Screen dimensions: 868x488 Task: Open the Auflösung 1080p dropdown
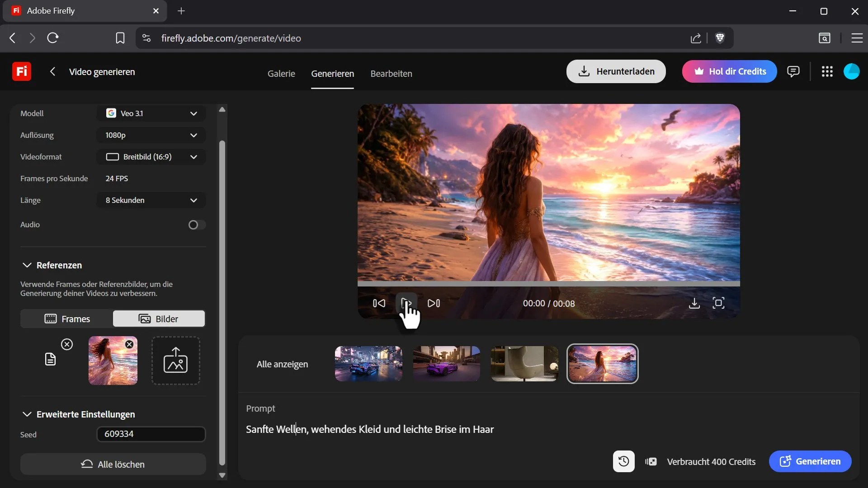tap(151, 135)
